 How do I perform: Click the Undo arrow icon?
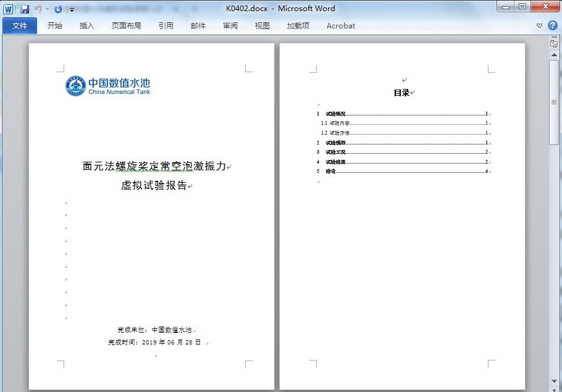(38, 9)
